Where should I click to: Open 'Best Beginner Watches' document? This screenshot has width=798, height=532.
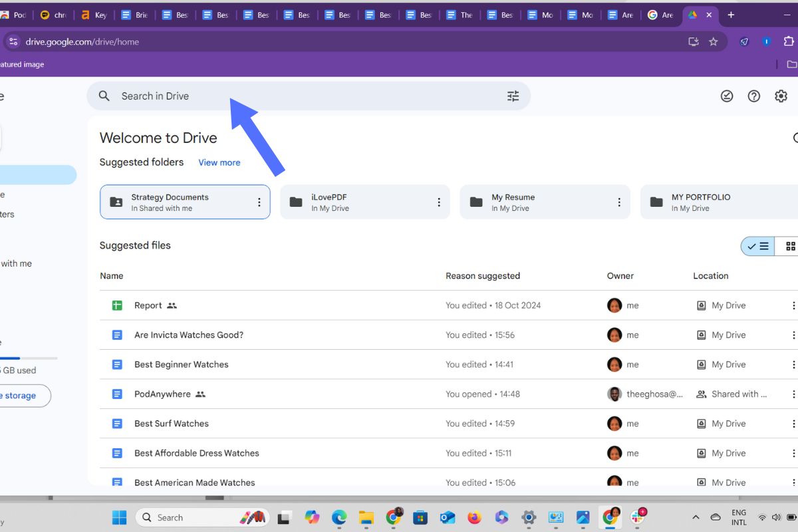(x=182, y=364)
